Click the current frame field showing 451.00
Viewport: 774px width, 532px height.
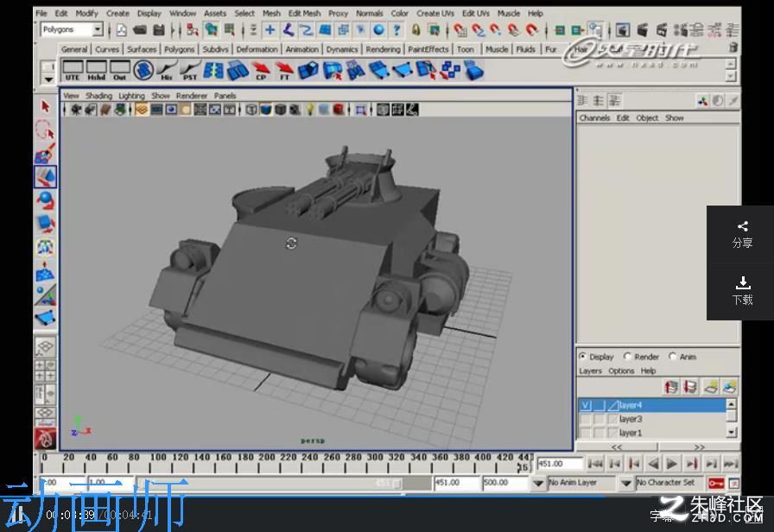(x=559, y=464)
